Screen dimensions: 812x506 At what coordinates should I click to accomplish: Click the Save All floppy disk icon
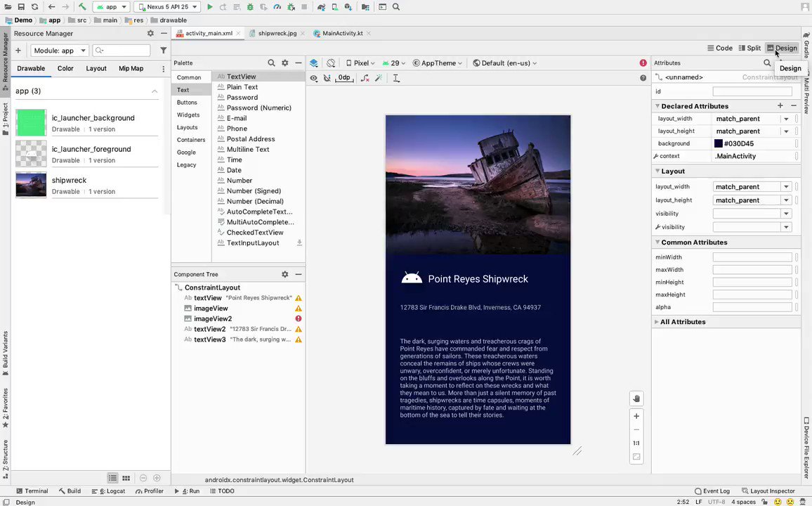coord(21,7)
